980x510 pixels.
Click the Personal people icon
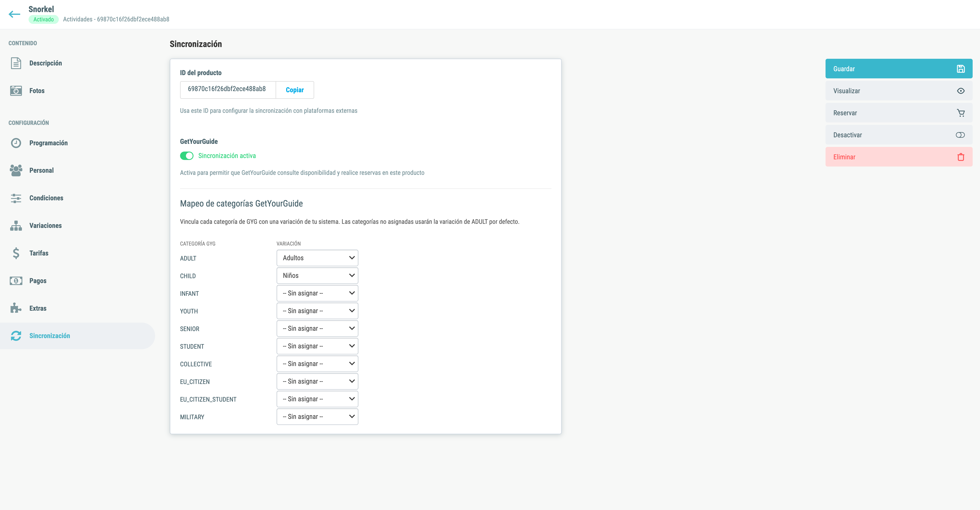(x=16, y=170)
